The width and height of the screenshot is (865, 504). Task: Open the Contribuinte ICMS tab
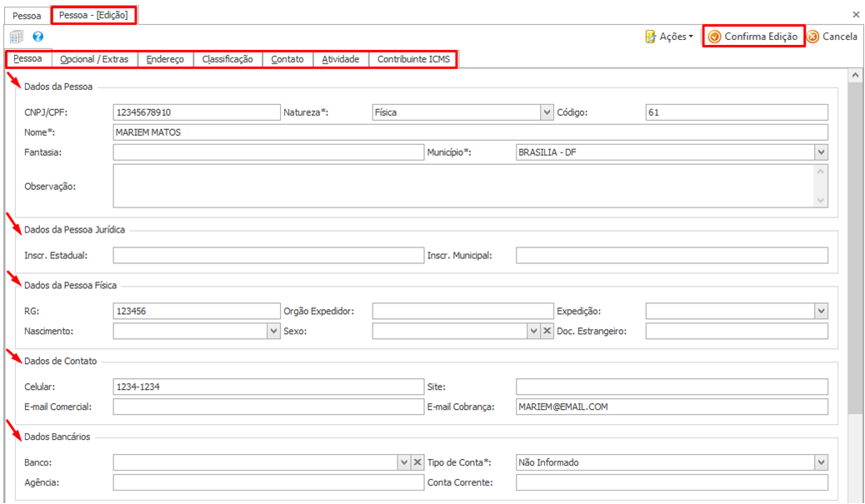click(413, 59)
